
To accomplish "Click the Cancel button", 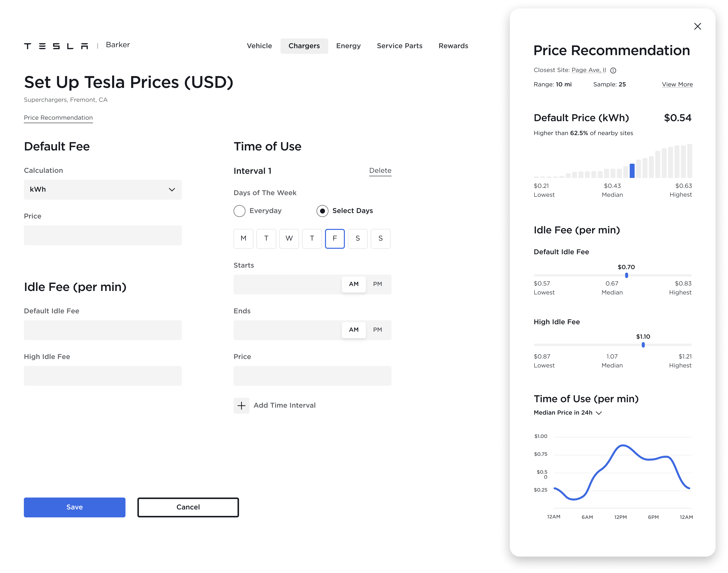I will point(188,507).
